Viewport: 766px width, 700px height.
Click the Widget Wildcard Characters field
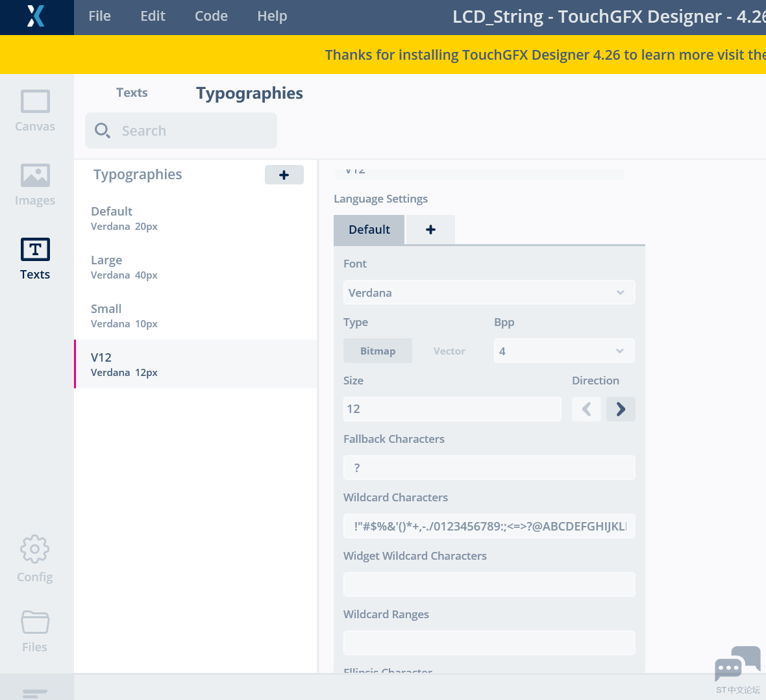[x=489, y=584]
